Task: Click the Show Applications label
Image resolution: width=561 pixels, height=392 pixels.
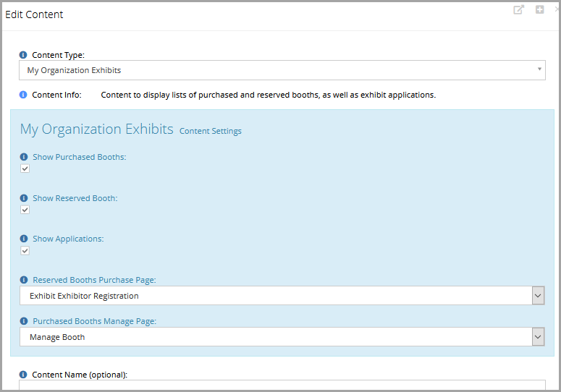Action: [x=68, y=239]
